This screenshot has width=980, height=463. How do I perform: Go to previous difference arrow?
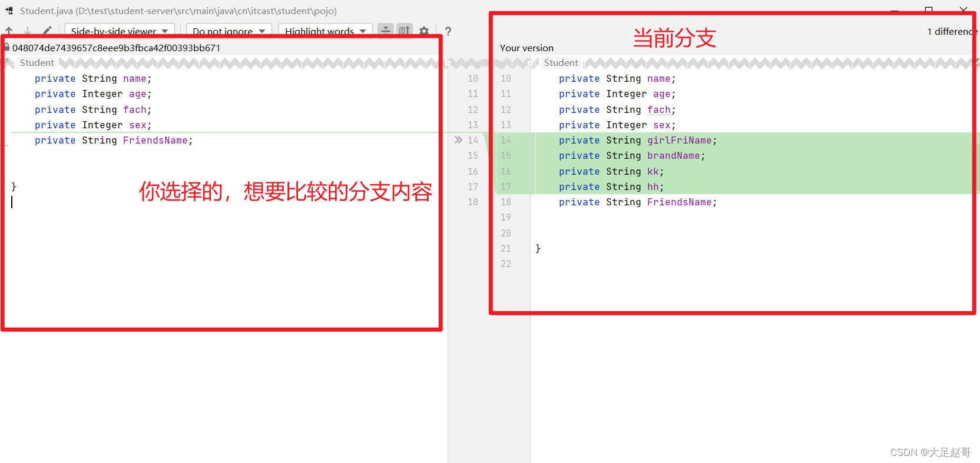tap(9, 31)
